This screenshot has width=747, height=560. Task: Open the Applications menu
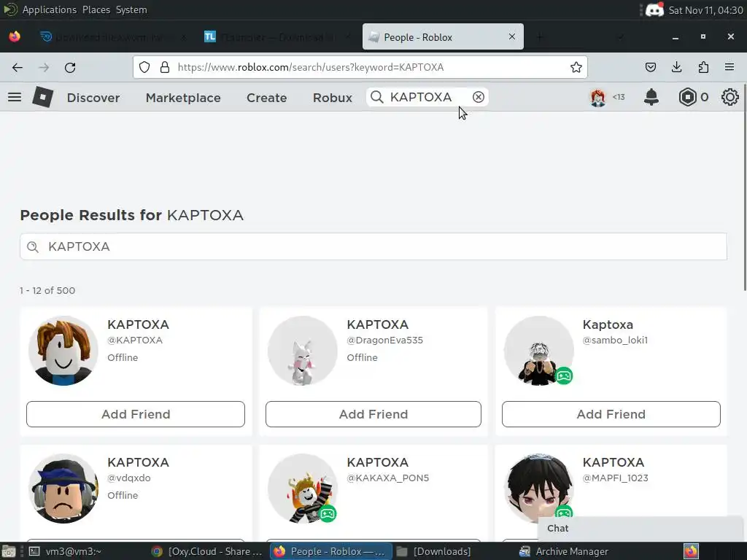point(49,9)
